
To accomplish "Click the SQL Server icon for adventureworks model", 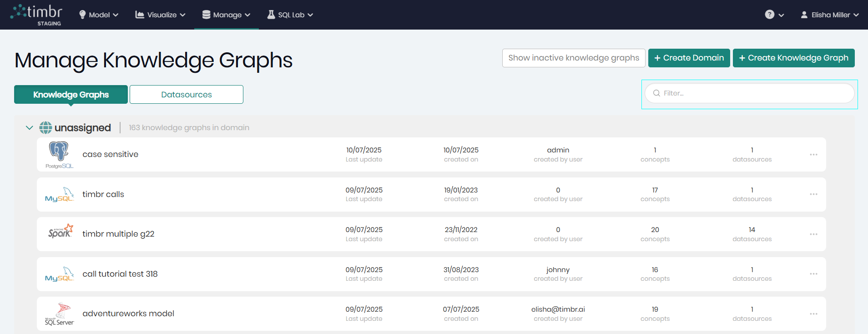I will point(59,314).
